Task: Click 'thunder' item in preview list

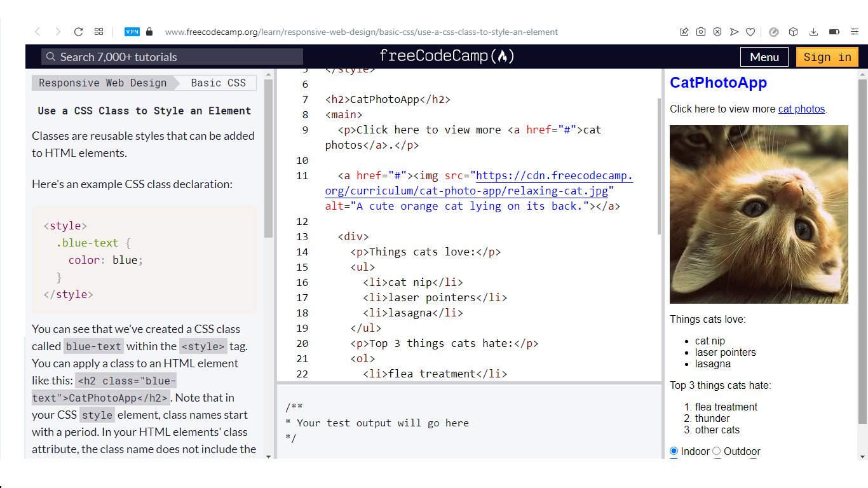Action: coord(712,418)
